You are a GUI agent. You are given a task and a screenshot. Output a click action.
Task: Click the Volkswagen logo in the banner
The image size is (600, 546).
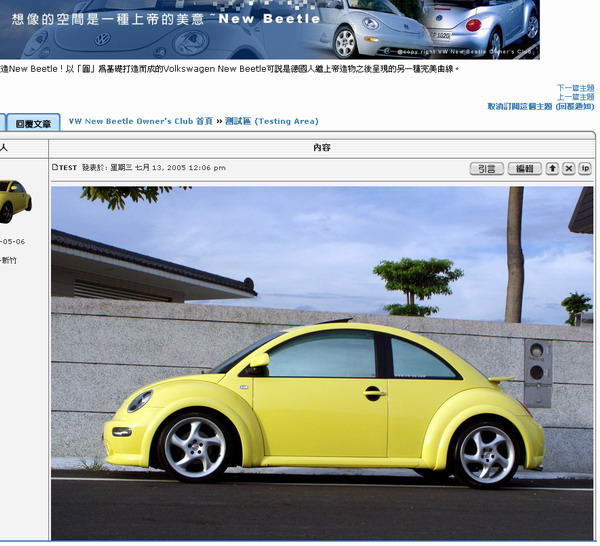tap(102, 39)
